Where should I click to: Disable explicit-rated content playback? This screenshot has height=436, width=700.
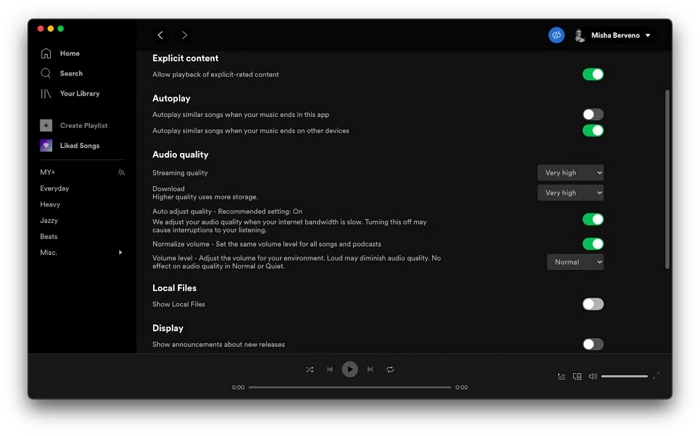[x=593, y=74]
